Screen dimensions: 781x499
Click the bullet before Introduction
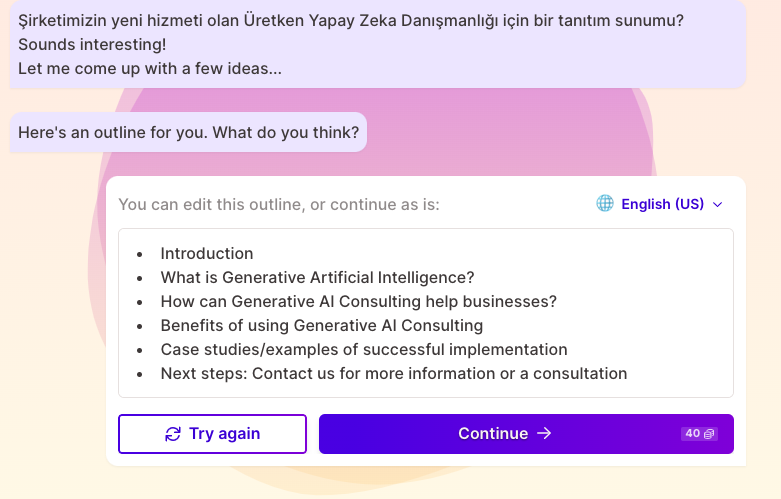point(139,254)
